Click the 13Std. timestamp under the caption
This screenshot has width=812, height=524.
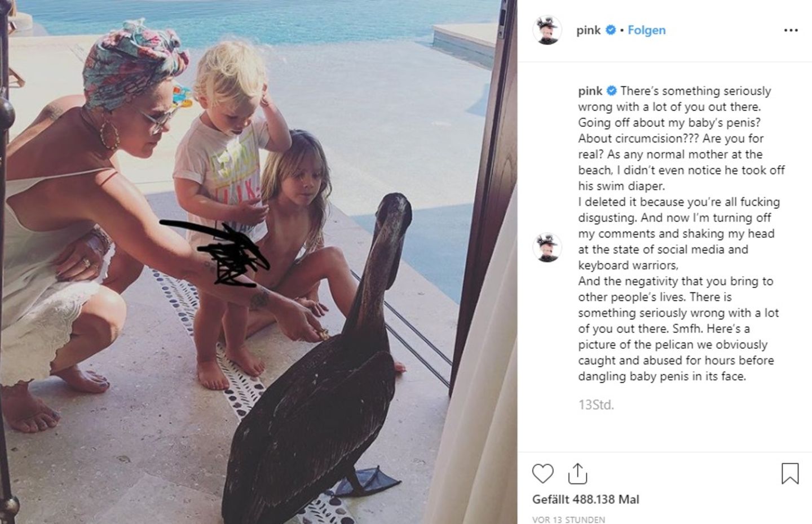tap(596, 405)
